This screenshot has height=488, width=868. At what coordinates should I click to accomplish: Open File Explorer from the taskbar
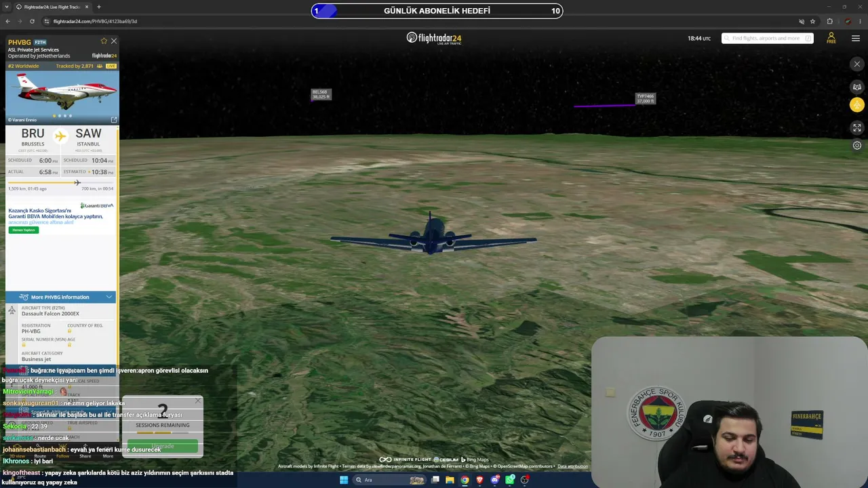pyautogui.click(x=449, y=480)
